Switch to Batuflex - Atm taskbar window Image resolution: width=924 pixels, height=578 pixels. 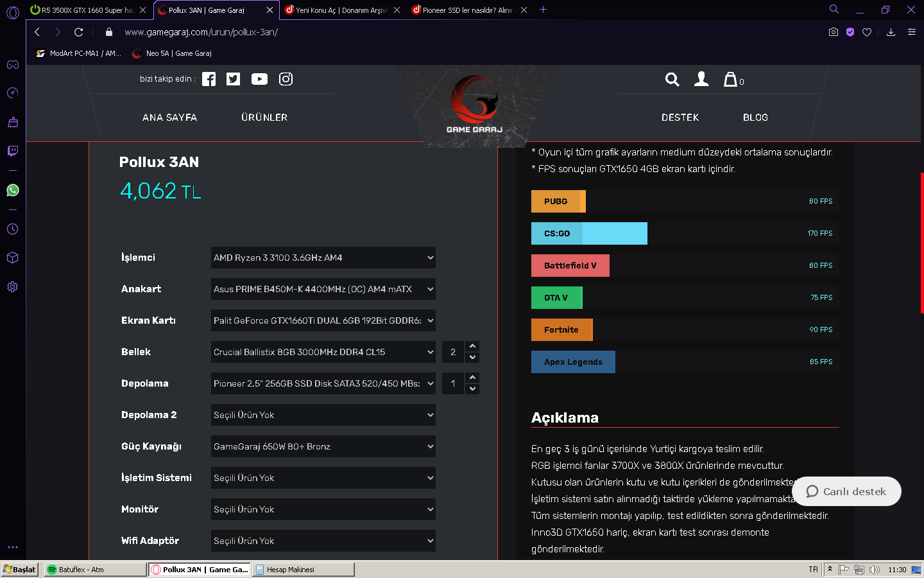[95, 570]
